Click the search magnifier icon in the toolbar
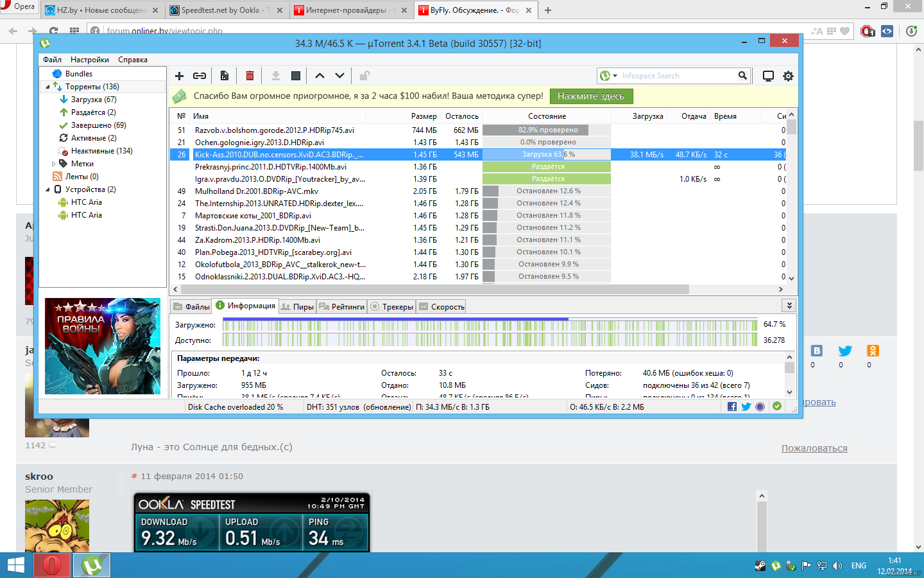Viewport: 924px width, 578px height. (x=742, y=76)
